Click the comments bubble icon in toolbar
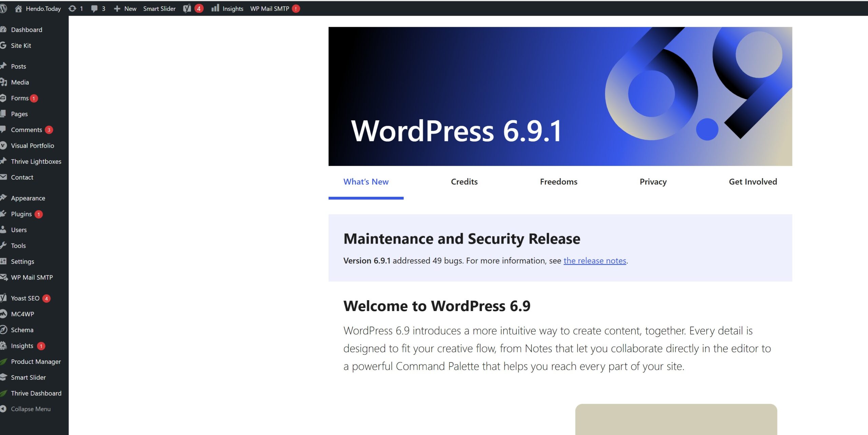This screenshot has height=435, width=868. pos(94,8)
